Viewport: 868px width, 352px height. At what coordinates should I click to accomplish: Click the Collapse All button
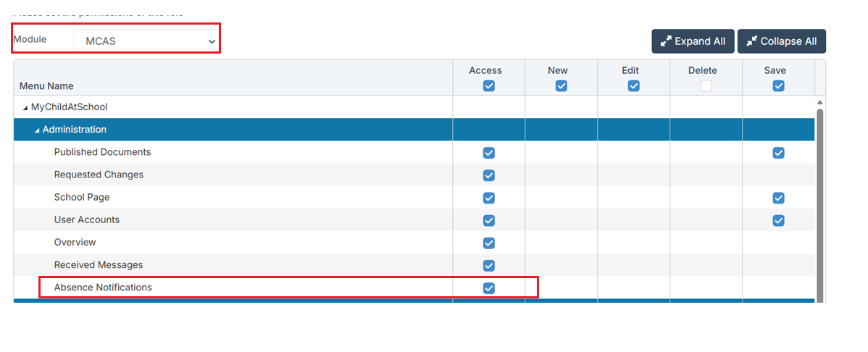pyautogui.click(x=781, y=41)
